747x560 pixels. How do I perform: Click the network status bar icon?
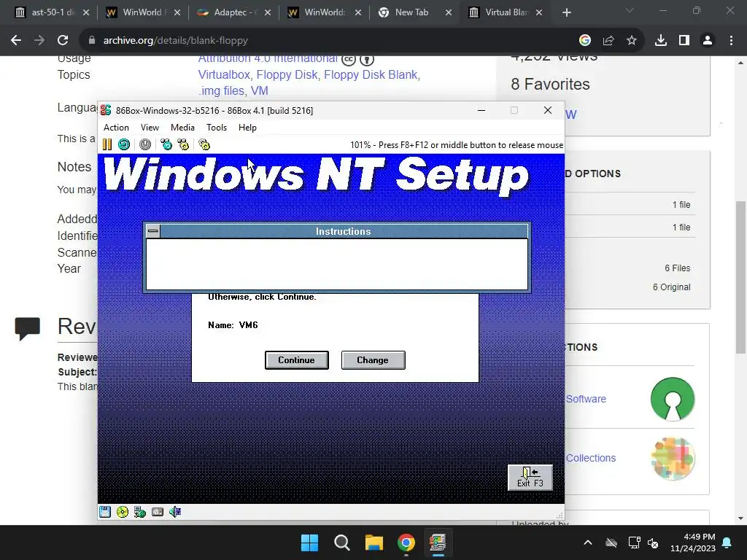[139, 512]
